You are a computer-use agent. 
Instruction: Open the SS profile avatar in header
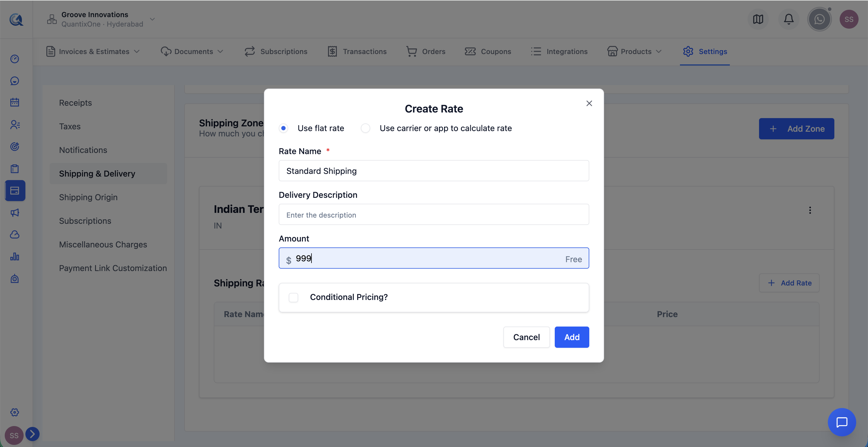pyautogui.click(x=849, y=19)
